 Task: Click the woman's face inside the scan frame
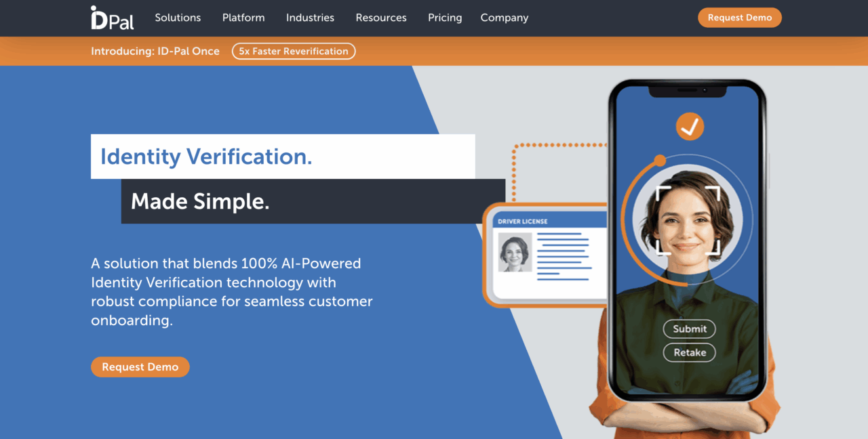687,222
